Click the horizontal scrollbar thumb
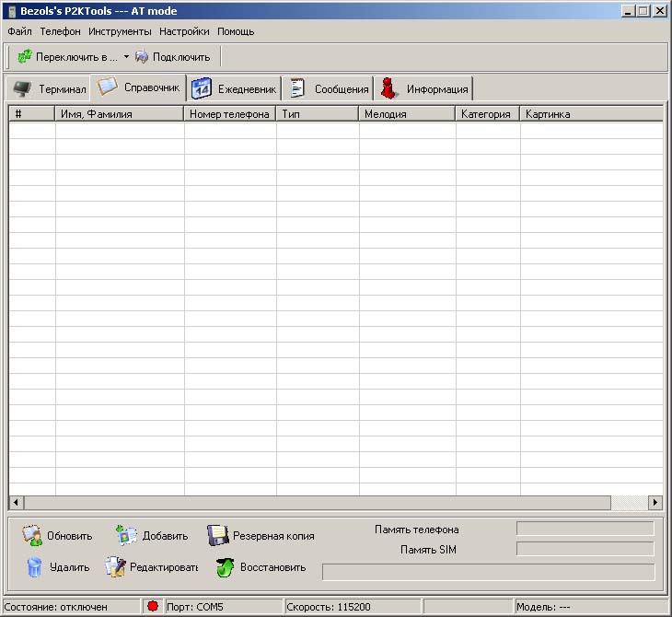 318,503
